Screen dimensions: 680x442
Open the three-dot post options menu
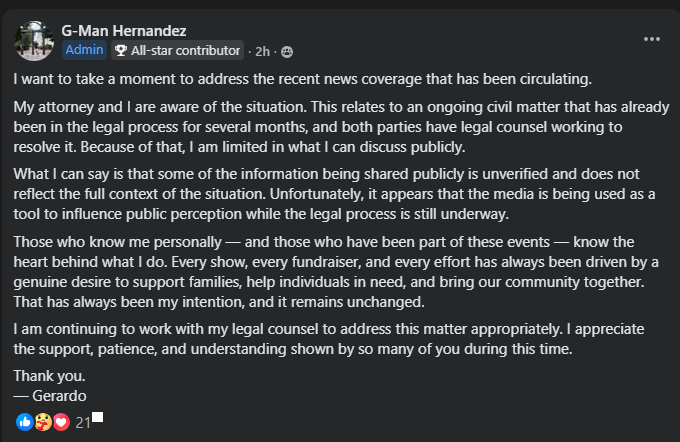(x=652, y=39)
